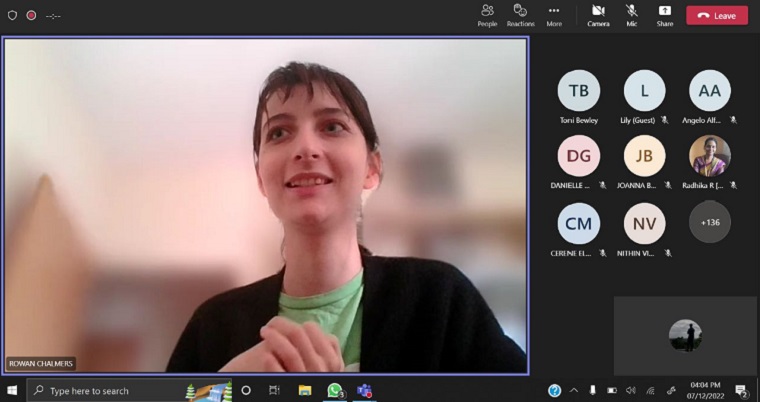
Task: Unmute the Mic
Action: 632,14
